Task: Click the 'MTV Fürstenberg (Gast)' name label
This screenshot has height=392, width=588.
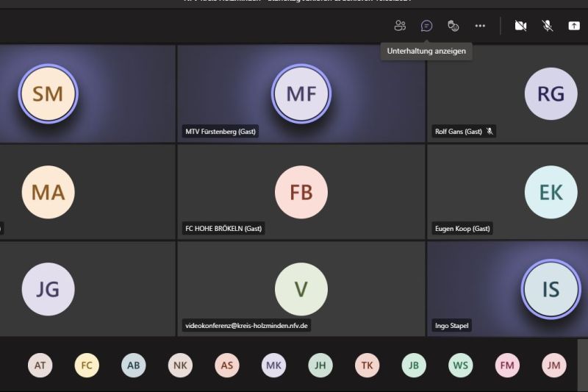Action: pyautogui.click(x=220, y=132)
